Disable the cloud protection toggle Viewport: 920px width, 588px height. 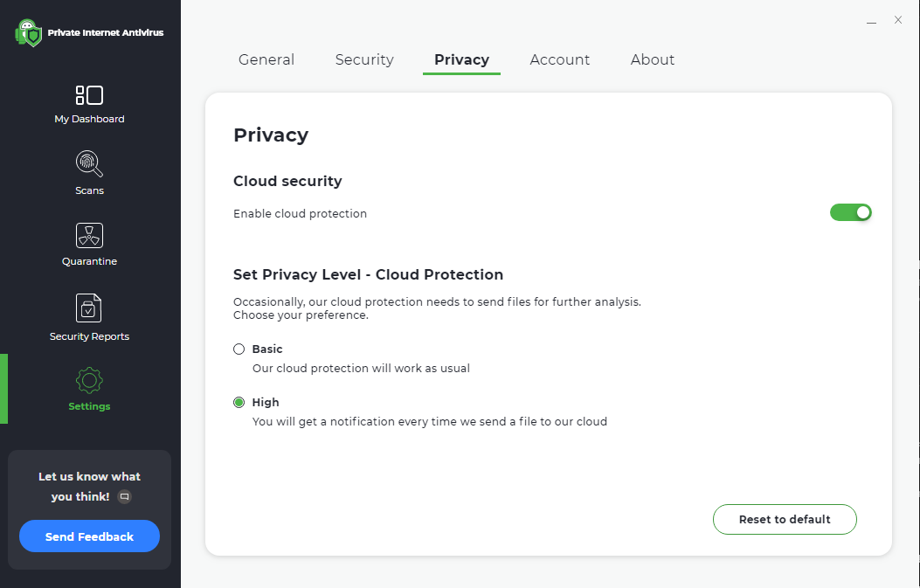click(x=850, y=212)
